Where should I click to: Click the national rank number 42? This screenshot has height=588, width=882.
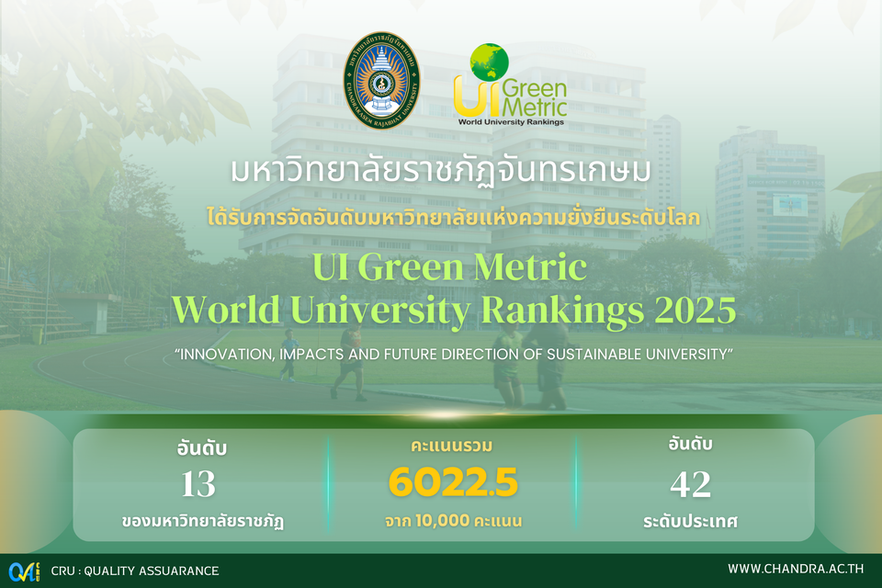pyautogui.click(x=691, y=483)
